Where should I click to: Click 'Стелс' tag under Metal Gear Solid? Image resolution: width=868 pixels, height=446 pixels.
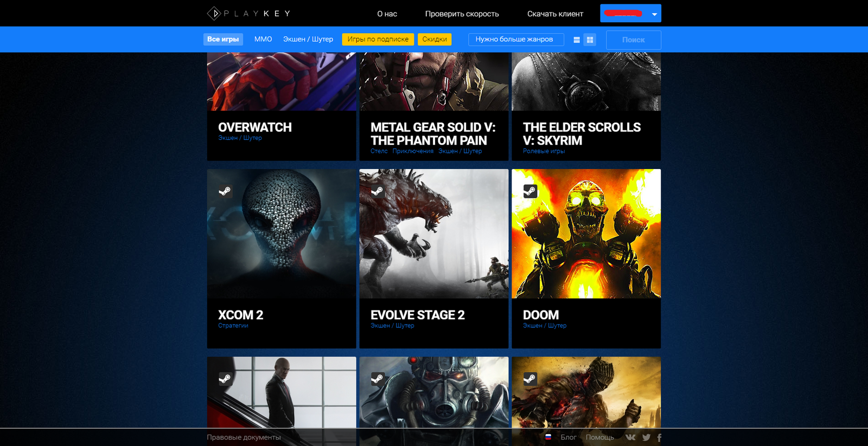click(x=379, y=151)
